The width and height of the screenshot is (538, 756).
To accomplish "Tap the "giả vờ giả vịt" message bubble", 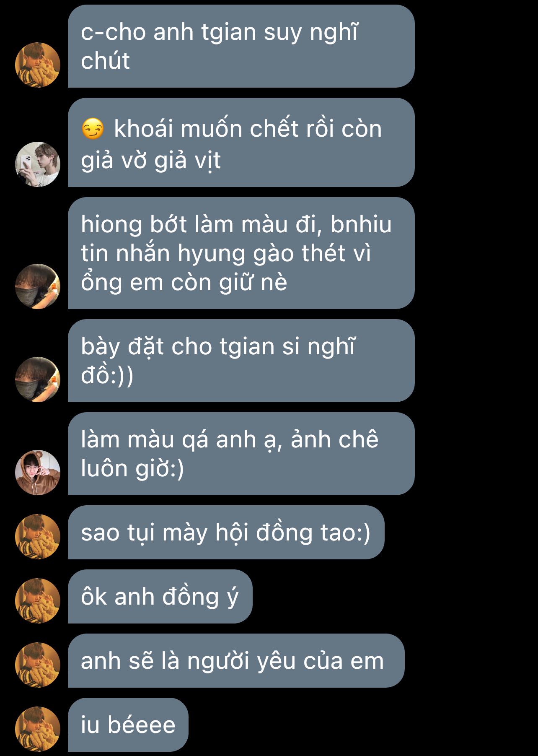I will pos(241,143).
